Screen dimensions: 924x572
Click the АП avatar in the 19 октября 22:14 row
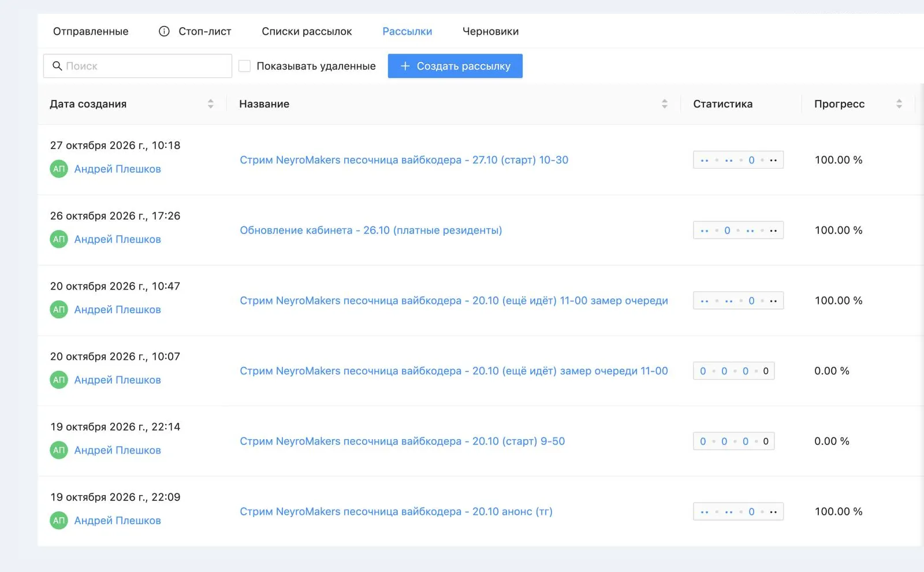[x=59, y=450]
